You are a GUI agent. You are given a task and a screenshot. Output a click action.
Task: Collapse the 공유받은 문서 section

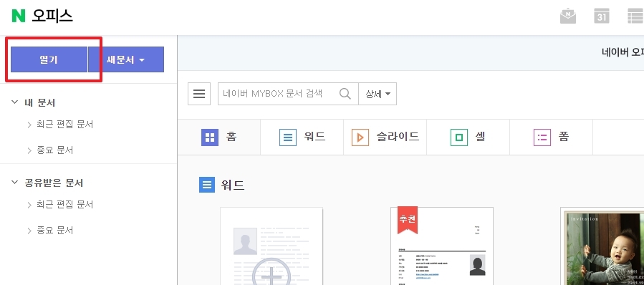click(15, 182)
